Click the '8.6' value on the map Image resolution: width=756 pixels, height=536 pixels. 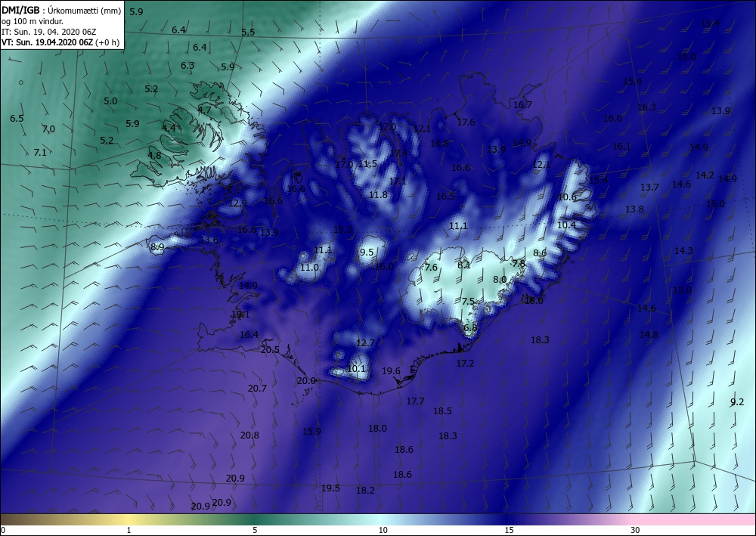point(540,253)
